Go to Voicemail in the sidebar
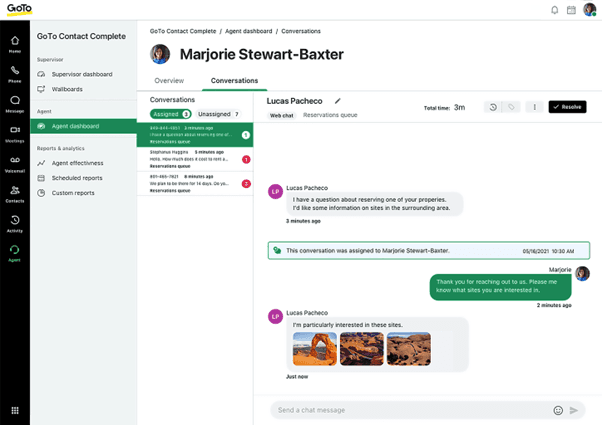The height and width of the screenshot is (425, 602). 15,163
